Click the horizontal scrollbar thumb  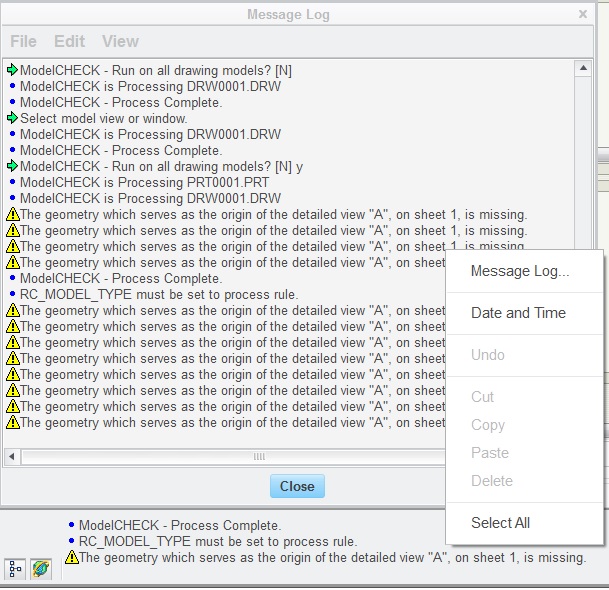233,457
